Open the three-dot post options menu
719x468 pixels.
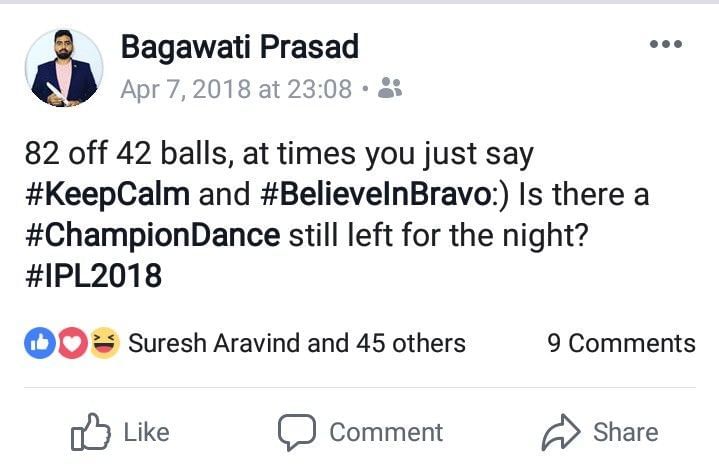[665, 45]
